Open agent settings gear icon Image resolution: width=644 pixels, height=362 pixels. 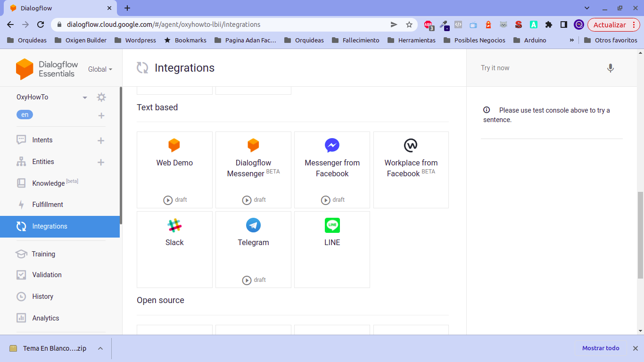(101, 97)
